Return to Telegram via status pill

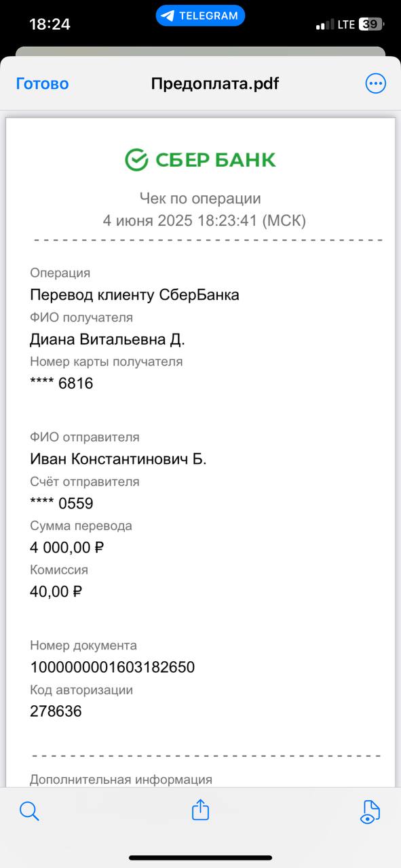point(200,16)
